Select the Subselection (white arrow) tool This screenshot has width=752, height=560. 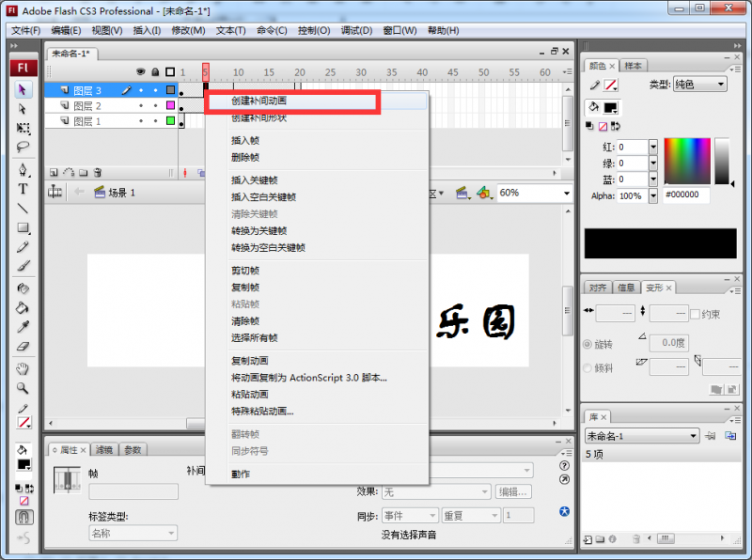tap(22, 109)
